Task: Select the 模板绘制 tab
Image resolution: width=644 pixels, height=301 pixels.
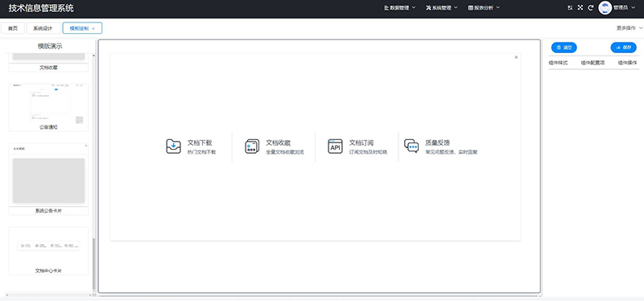Action: [x=82, y=28]
